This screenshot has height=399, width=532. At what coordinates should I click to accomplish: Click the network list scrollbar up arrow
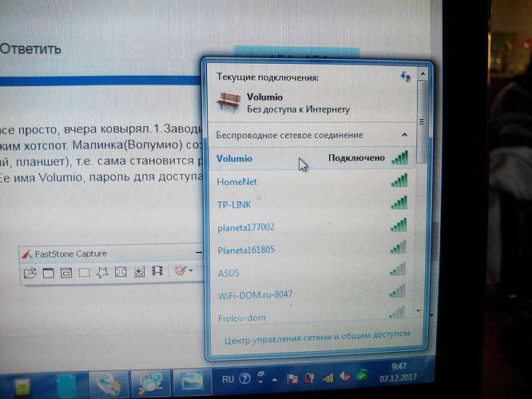[423, 73]
